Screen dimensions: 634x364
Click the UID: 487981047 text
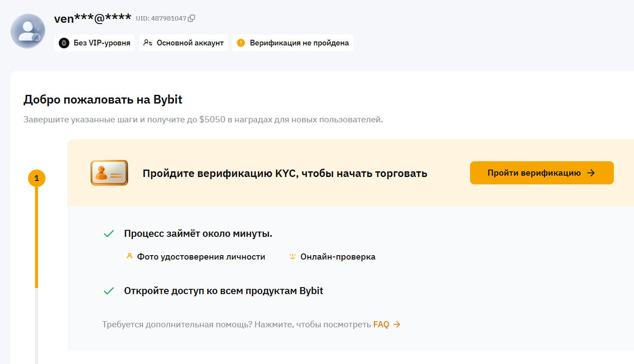click(161, 18)
